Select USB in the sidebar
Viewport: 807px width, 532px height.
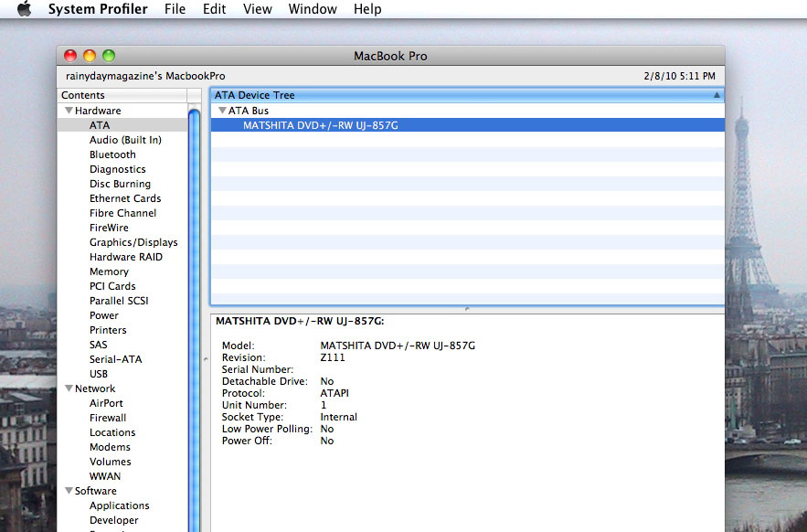coord(99,374)
